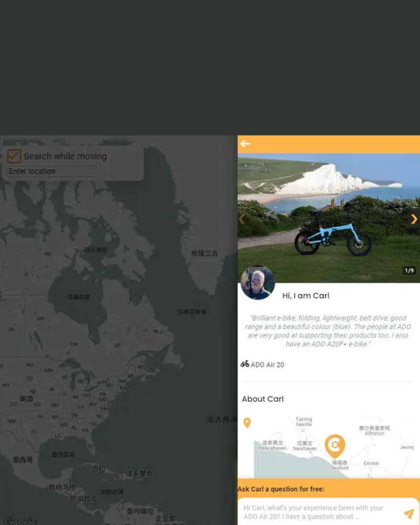This screenshot has width=420, height=525.
Task: Click the orange location pin icon
Action: click(x=247, y=423)
